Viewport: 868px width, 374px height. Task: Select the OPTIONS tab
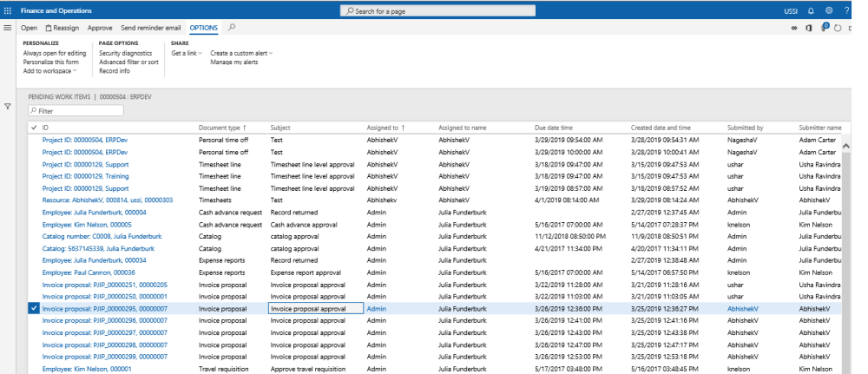203,28
